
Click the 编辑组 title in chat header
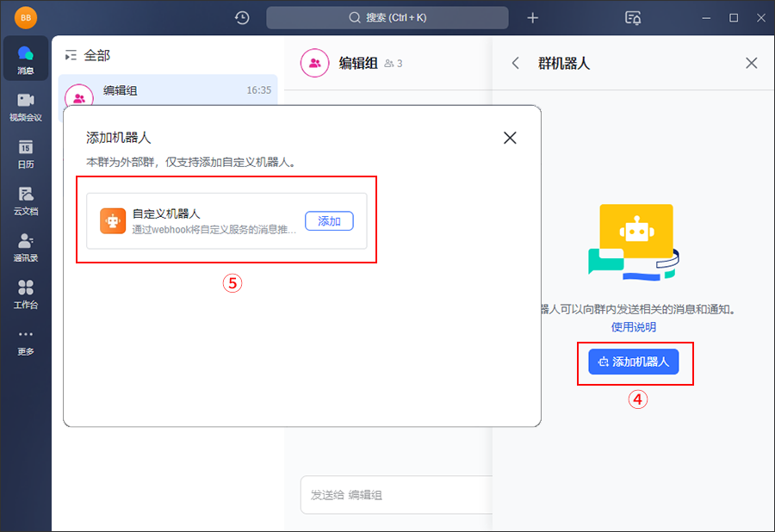pos(358,63)
